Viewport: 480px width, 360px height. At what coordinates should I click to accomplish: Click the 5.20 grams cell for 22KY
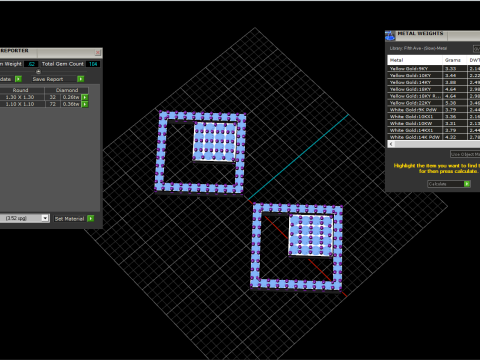click(454, 103)
